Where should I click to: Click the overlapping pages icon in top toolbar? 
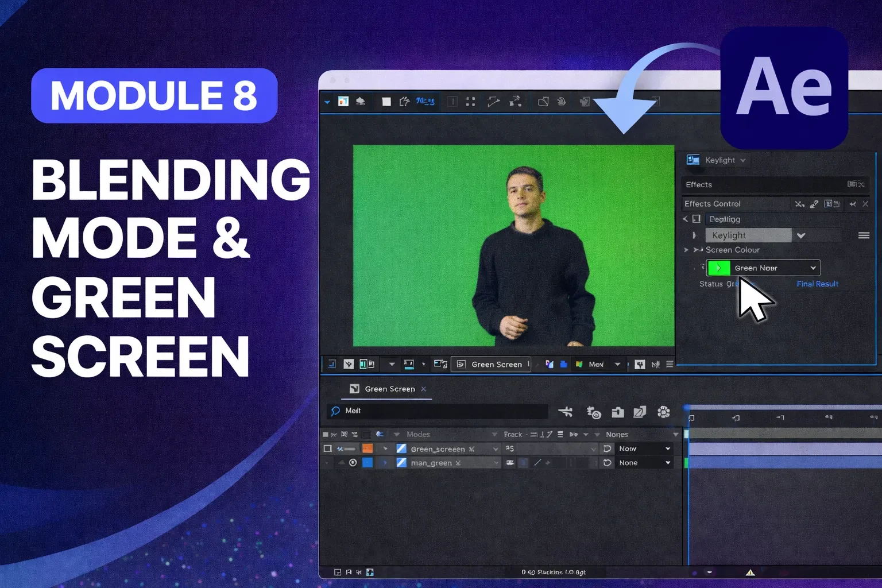(543, 102)
